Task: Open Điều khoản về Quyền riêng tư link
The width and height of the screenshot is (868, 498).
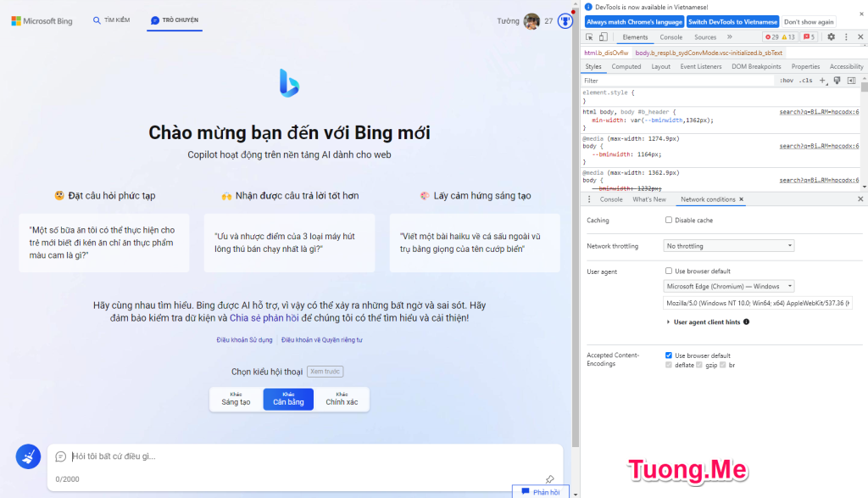Action: tap(321, 340)
